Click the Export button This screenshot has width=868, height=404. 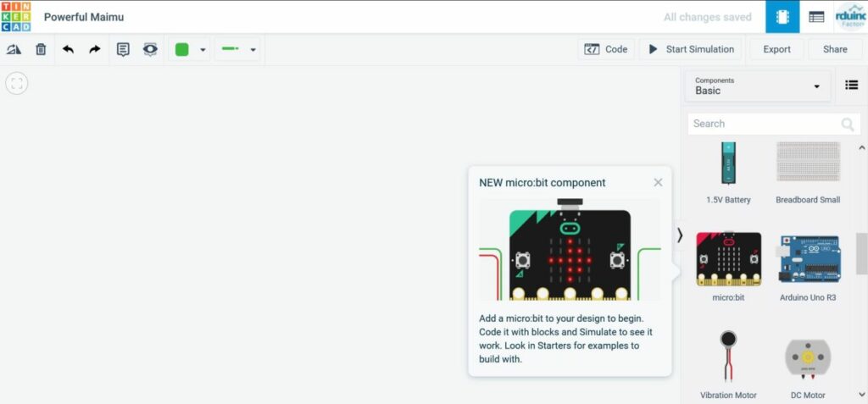tap(776, 49)
